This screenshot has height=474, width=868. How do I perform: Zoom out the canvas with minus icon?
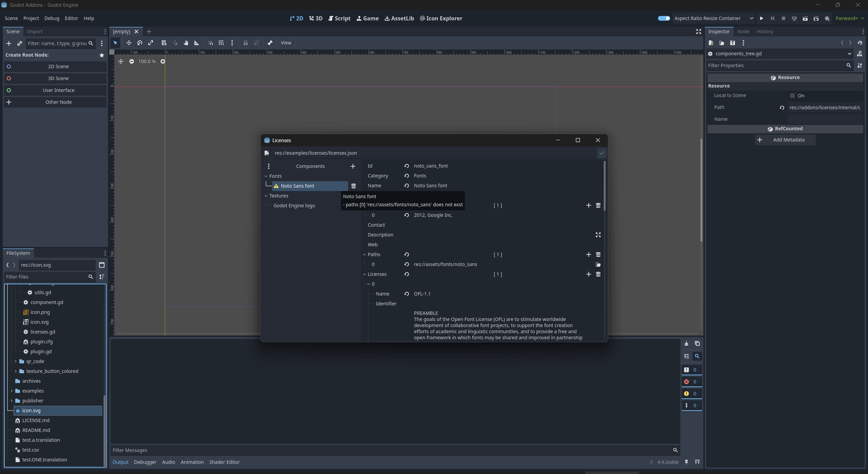(132, 61)
